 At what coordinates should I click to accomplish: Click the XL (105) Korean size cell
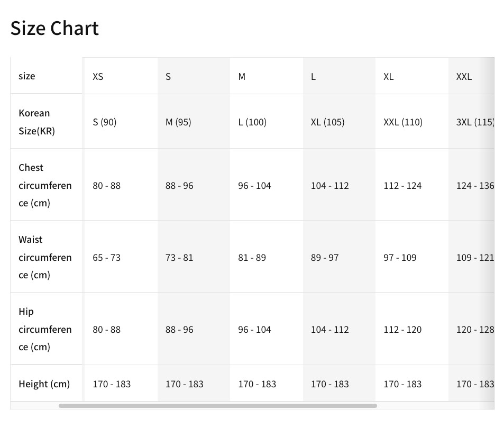tap(327, 122)
